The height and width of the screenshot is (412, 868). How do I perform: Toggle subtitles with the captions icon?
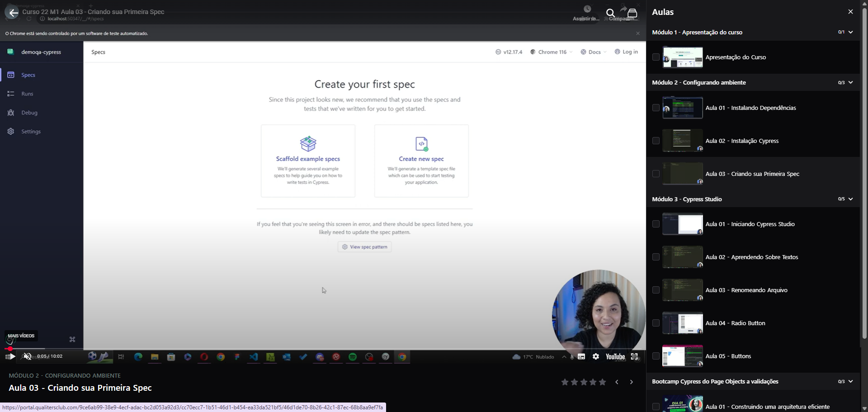(581, 356)
